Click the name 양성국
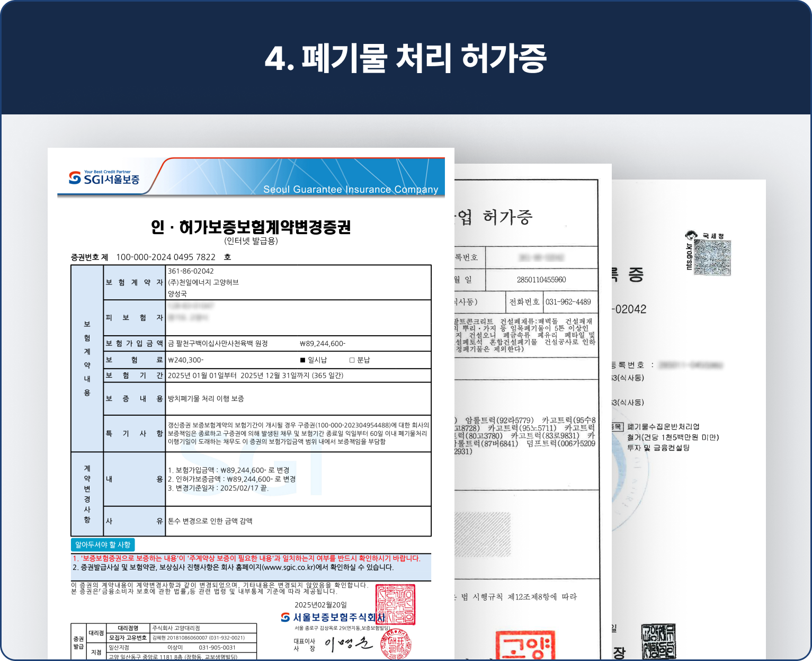This screenshot has height=661, width=812. tap(177, 294)
